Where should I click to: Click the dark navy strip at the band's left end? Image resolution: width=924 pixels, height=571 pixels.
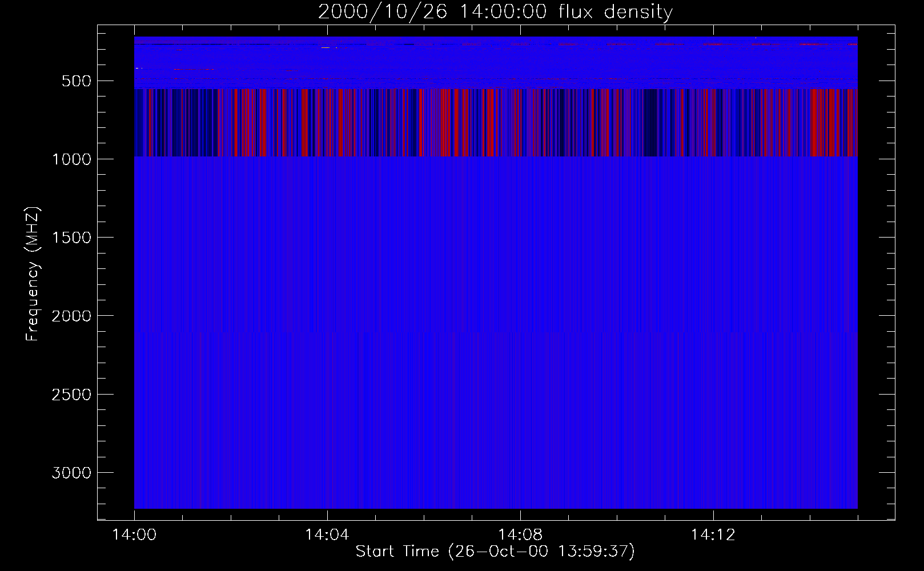(x=141, y=123)
